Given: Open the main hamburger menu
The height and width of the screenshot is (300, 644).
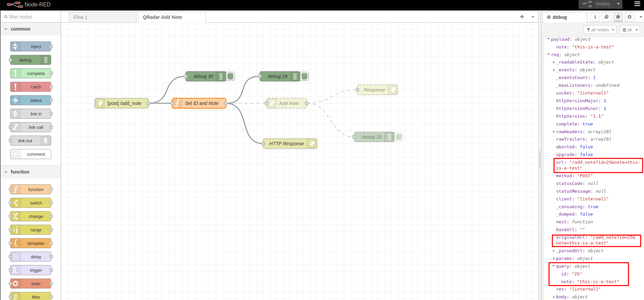Looking at the screenshot, I should click(x=637, y=4).
